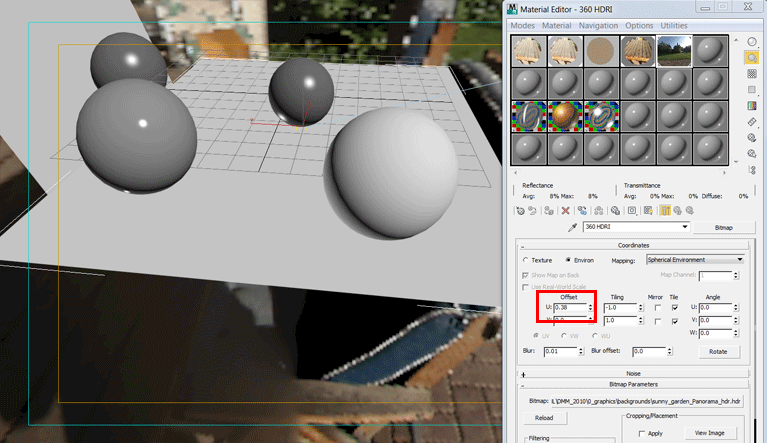This screenshot has width=767, height=443.
Task: Toggle the V Tile checkbox
Action: pos(675,321)
